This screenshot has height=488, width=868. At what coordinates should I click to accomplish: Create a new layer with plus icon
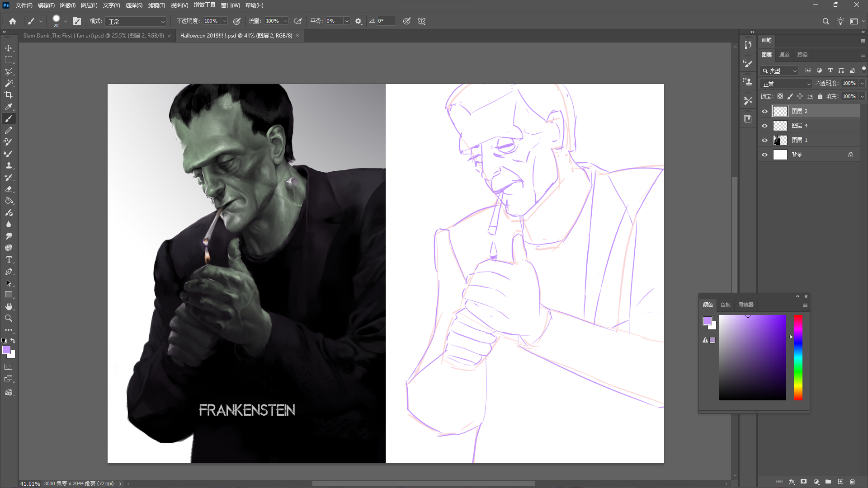(840, 482)
